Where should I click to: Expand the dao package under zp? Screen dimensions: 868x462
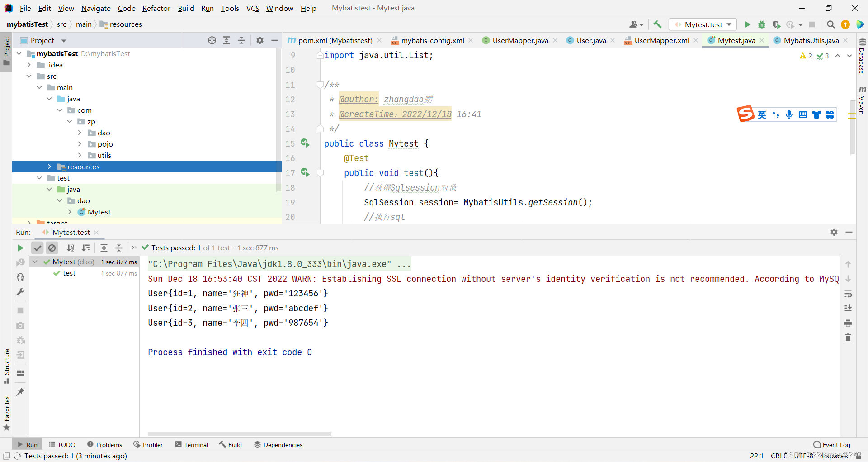80,133
